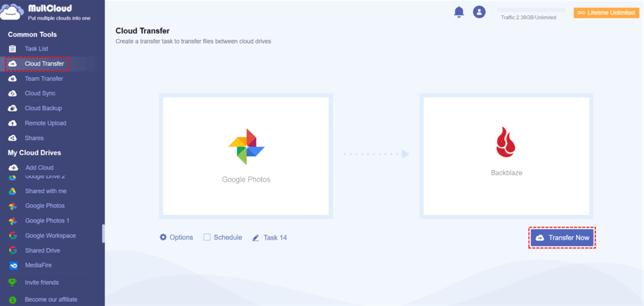Open Shared with me drive
The width and height of the screenshot is (644, 306).
click(x=46, y=191)
